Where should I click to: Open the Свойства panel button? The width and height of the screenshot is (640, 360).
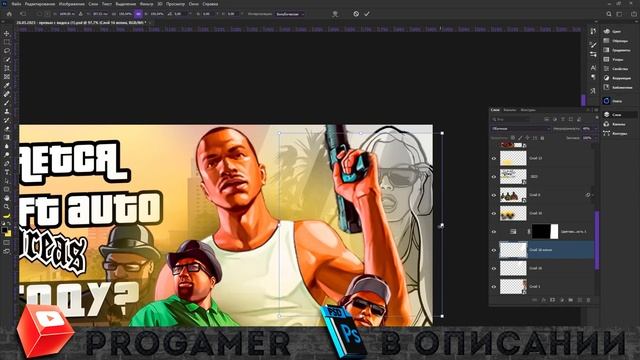point(616,69)
